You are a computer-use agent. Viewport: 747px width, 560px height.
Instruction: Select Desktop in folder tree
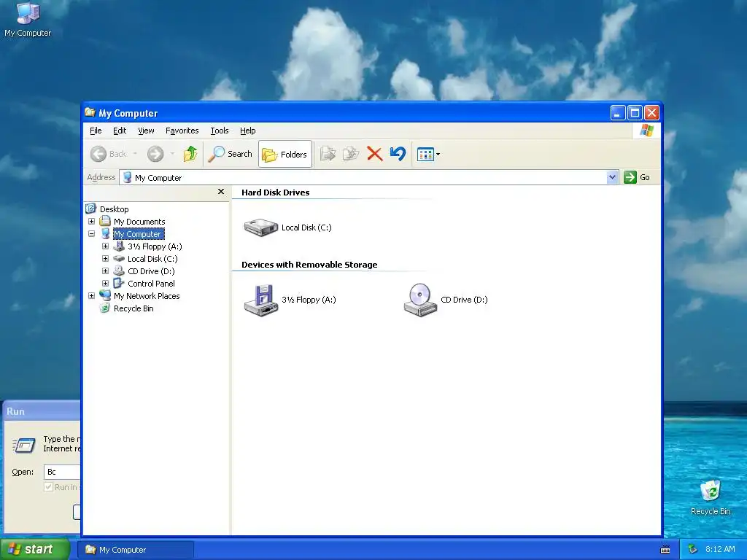114,209
